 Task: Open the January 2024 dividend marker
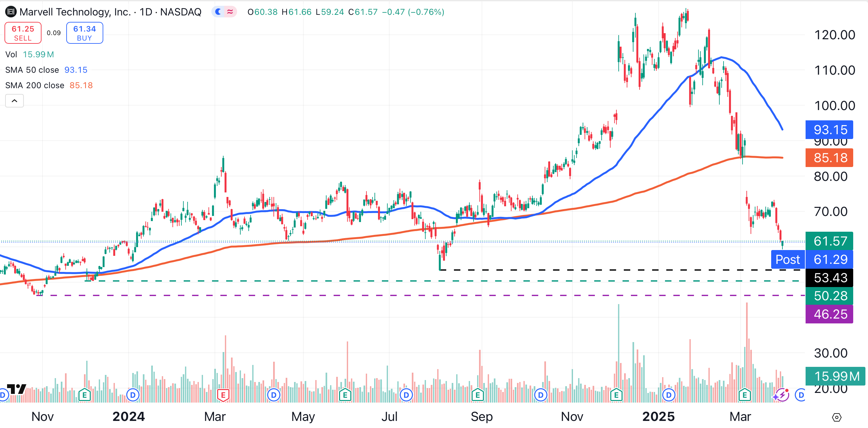click(x=133, y=395)
